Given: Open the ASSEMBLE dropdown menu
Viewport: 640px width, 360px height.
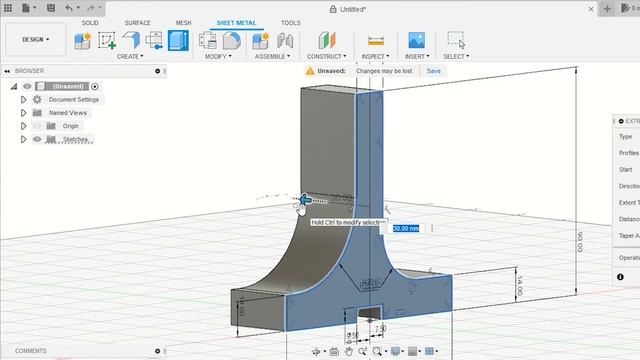Looking at the screenshot, I should coord(272,56).
